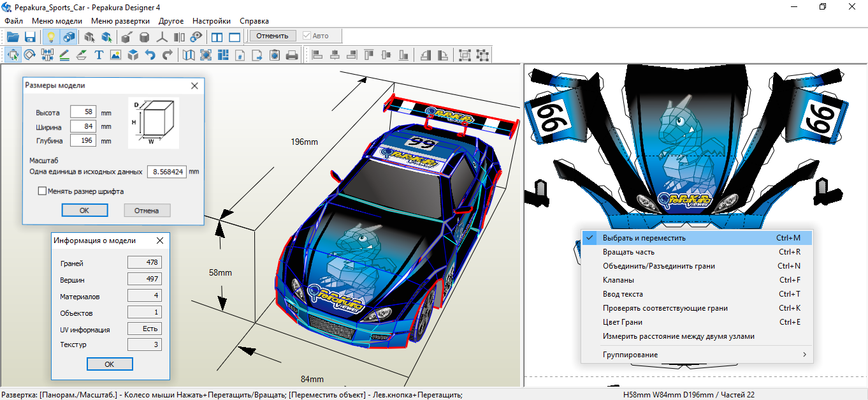Click the mirror flip toolbar icon
Viewport: 868px width, 400px height.
point(179,36)
